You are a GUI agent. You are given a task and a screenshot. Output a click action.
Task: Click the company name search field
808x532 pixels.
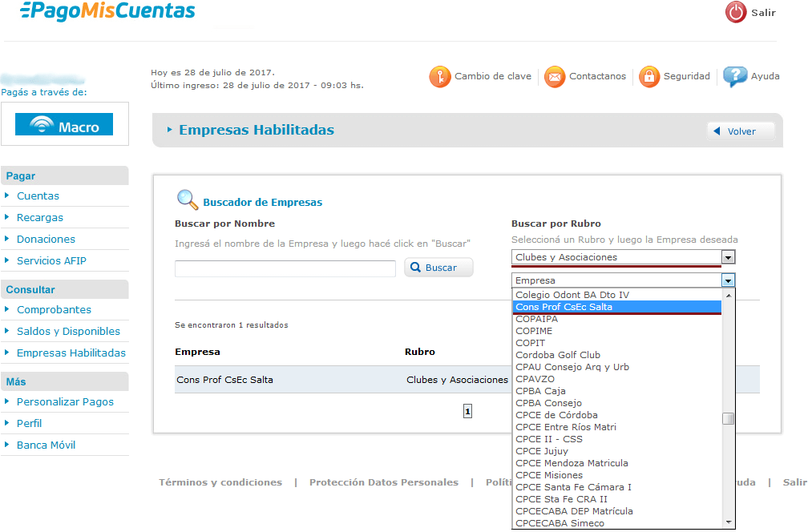[x=285, y=268]
